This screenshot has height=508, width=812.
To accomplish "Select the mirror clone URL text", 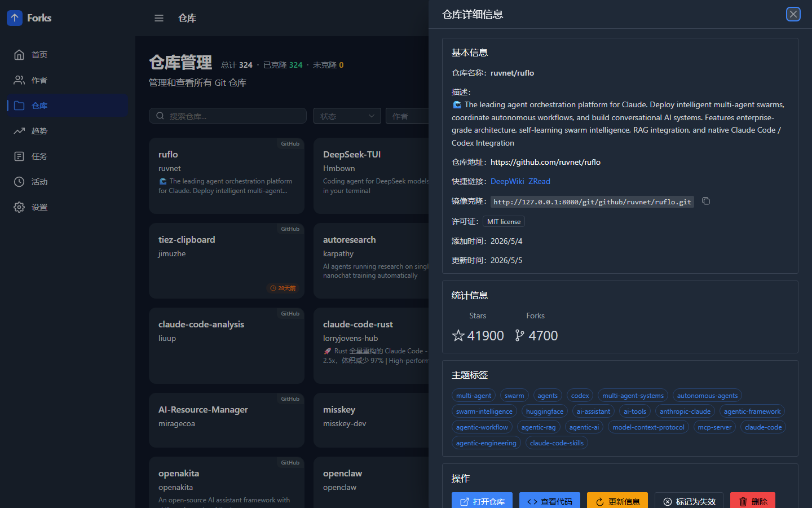I will pos(592,202).
